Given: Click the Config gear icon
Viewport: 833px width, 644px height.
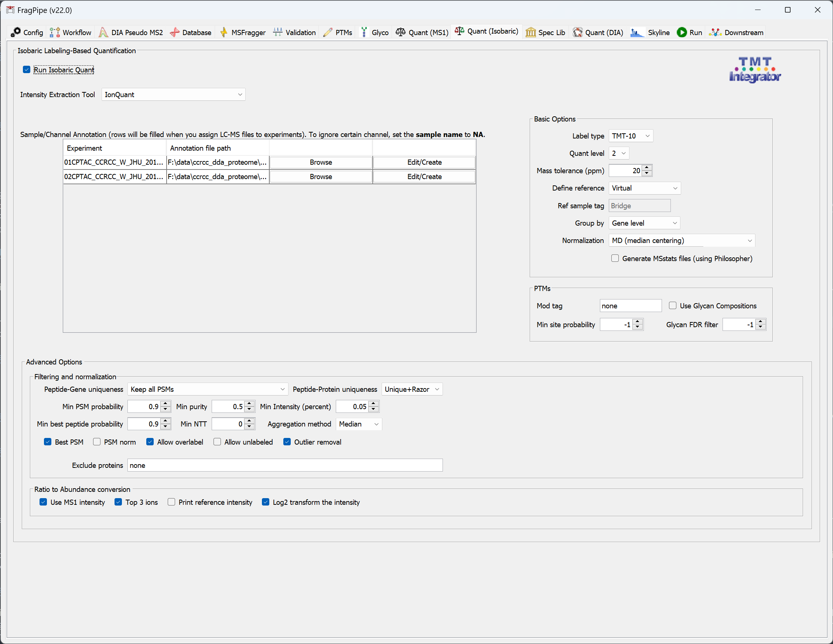Looking at the screenshot, I should click(x=16, y=32).
